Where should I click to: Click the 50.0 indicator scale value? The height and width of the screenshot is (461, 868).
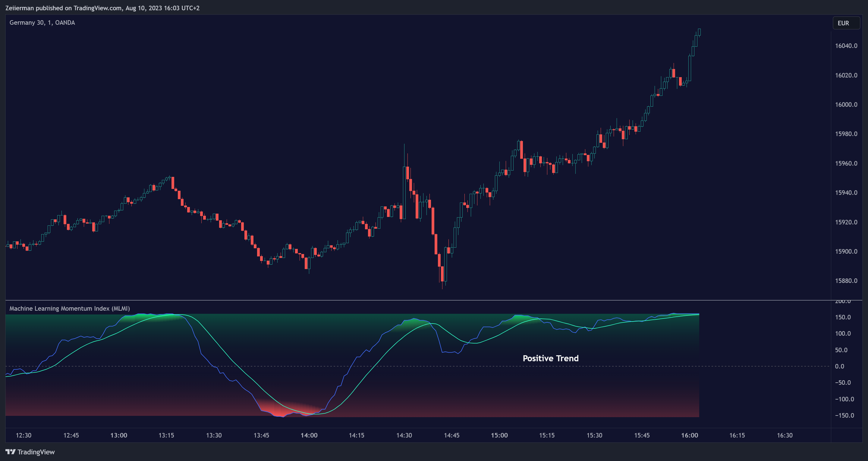pyautogui.click(x=841, y=350)
